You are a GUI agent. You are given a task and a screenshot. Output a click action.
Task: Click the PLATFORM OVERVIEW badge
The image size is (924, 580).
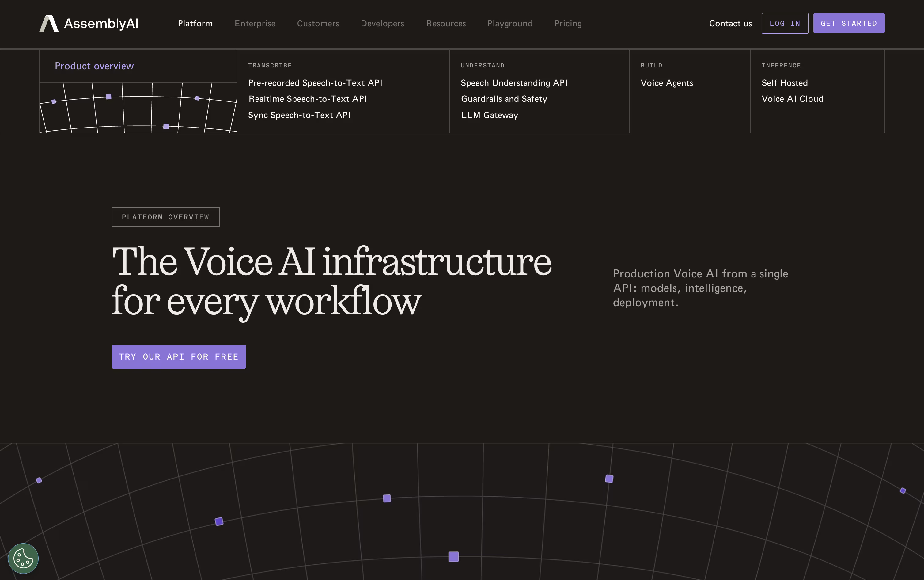pos(165,217)
